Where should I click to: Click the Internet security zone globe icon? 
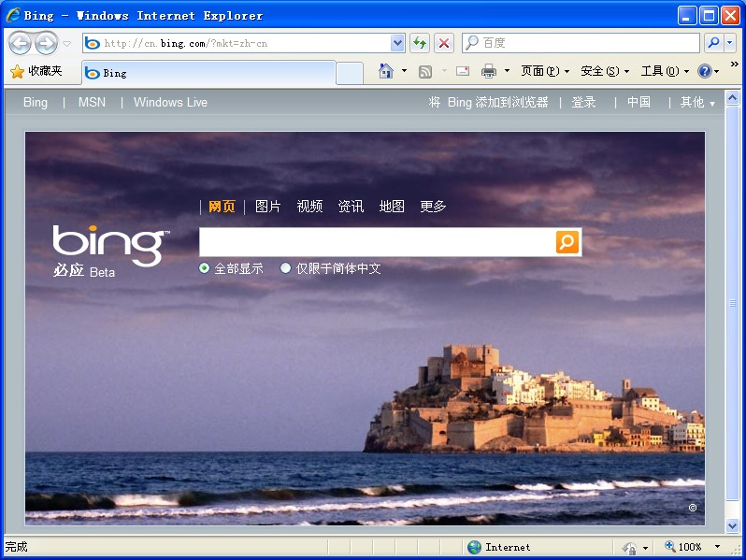pyautogui.click(x=474, y=547)
